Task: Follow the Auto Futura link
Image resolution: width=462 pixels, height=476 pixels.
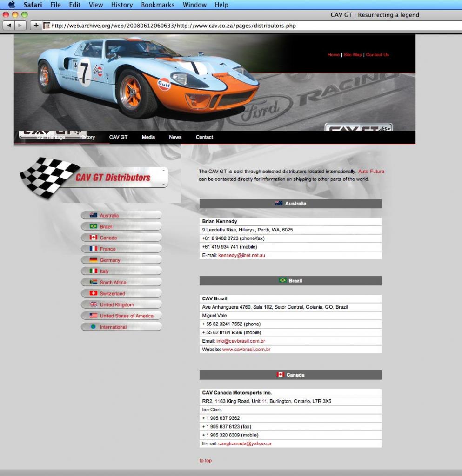Action: pyautogui.click(x=371, y=171)
